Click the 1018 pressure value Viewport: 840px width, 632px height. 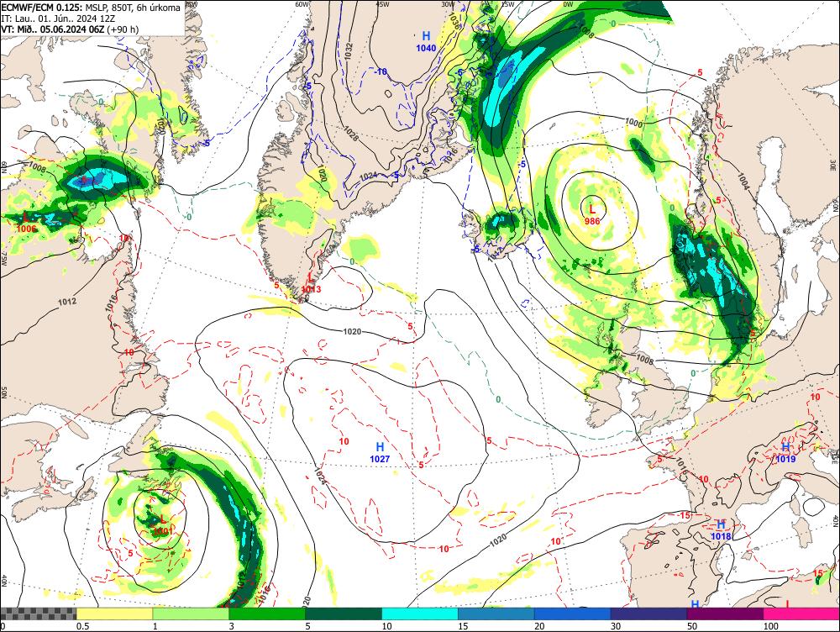tap(721, 536)
